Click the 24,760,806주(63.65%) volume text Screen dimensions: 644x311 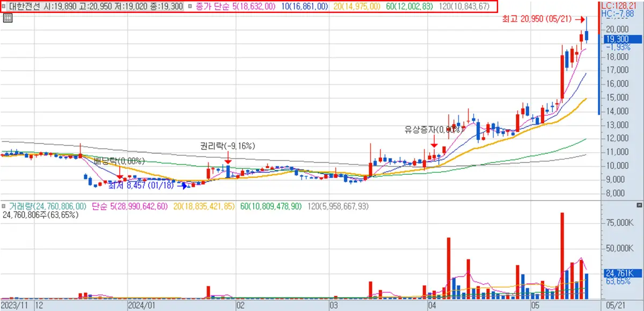pyautogui.click(x=40, y=215)
